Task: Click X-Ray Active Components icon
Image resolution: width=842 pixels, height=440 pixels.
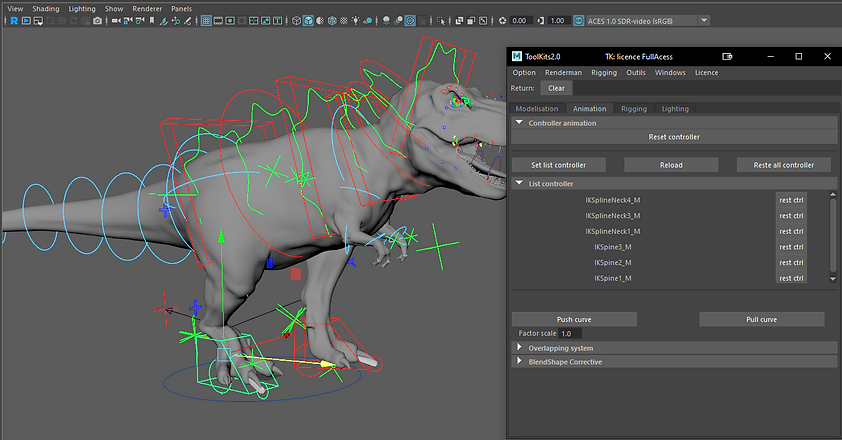Action: [471, 21]
